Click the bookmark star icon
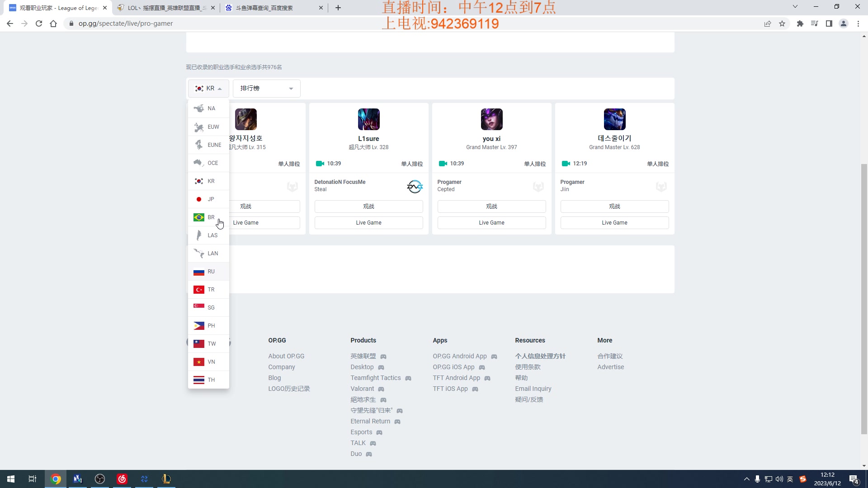Image resolution: width=868 pixels, height=488 pixels. point(782,23)
